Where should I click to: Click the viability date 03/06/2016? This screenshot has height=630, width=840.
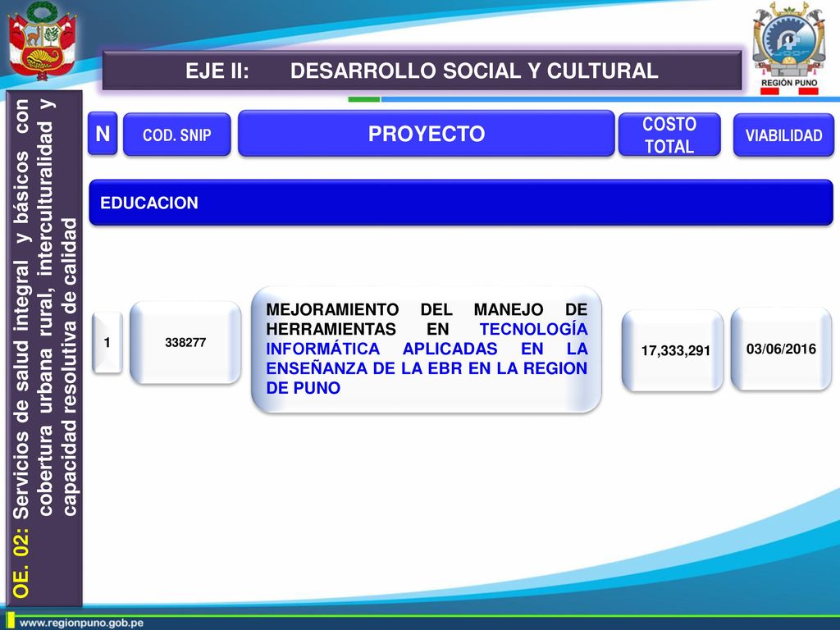[x=781, y=349]
